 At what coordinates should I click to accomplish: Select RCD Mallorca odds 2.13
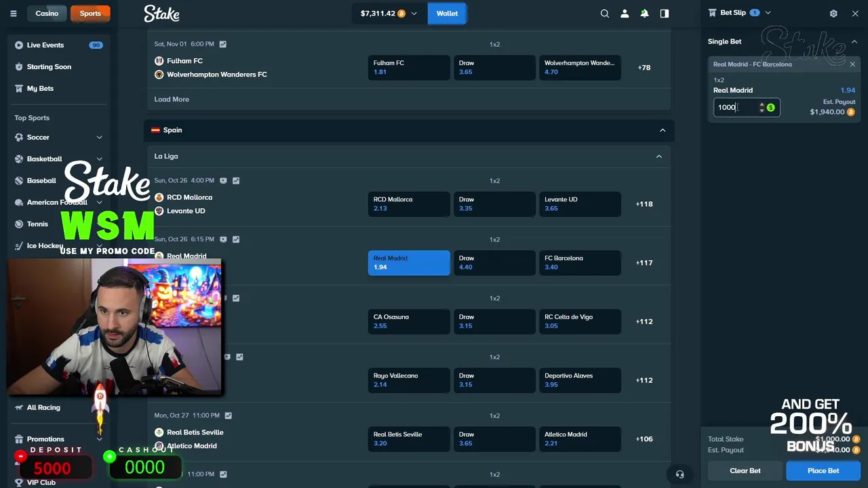(409, 204)
